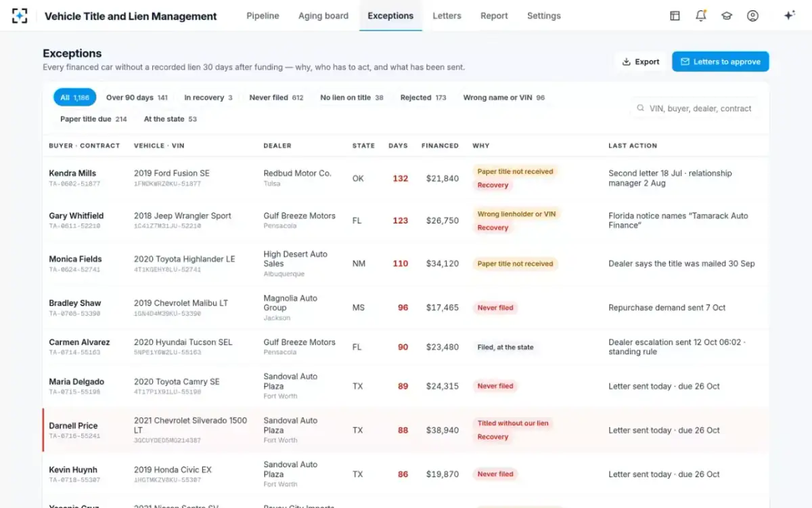Focus the VIN, buyer, dealer search field
812x508 pixels.
point(696,108)
